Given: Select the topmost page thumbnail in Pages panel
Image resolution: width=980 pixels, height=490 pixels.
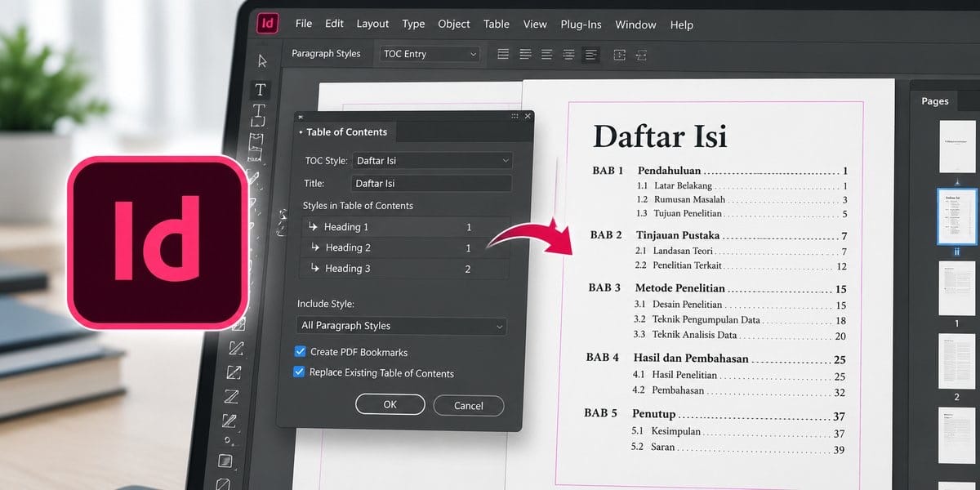Looking at the screenshot, I should [x=957, y=146].
